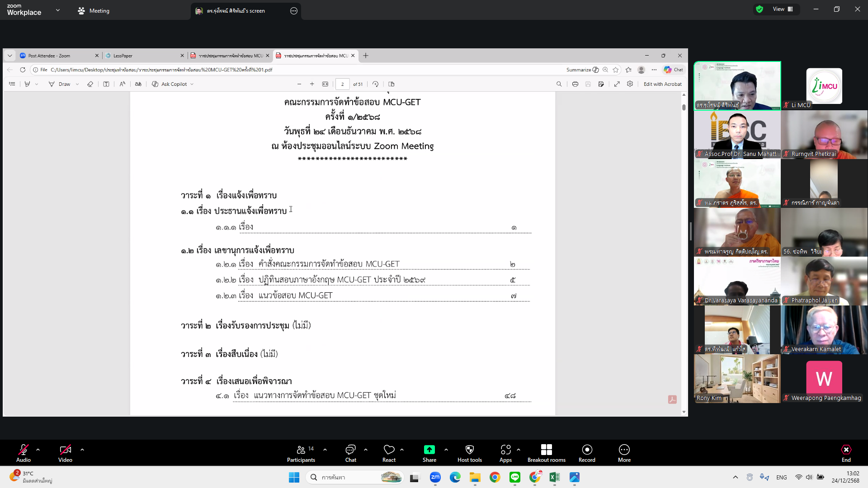The width and height of the screenshot is (868, 488).
Task: Expand audio options arrow beside Audio
Action: [x=38, y=450]
